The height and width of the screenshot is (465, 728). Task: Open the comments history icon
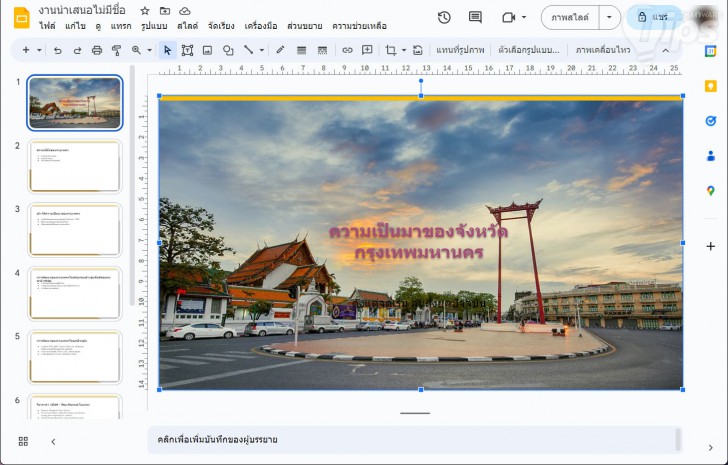pyautogui.click(x=475, y=18)
